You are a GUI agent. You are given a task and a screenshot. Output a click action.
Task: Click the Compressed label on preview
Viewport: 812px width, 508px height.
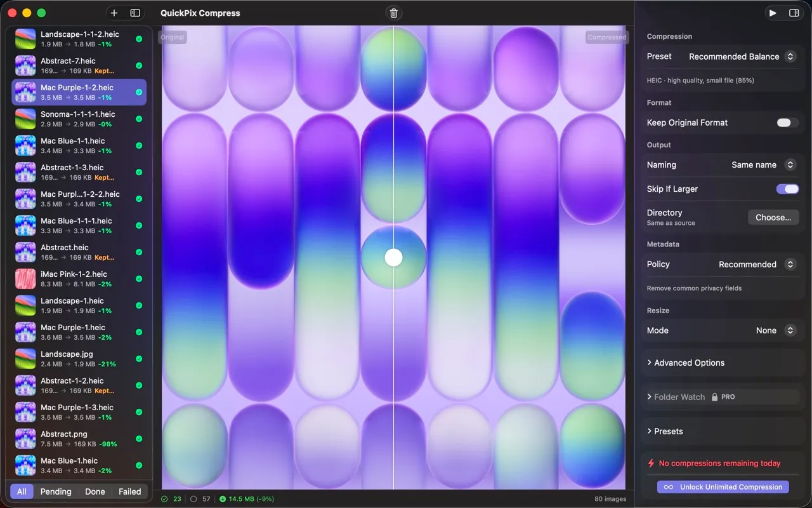point(606,37)
